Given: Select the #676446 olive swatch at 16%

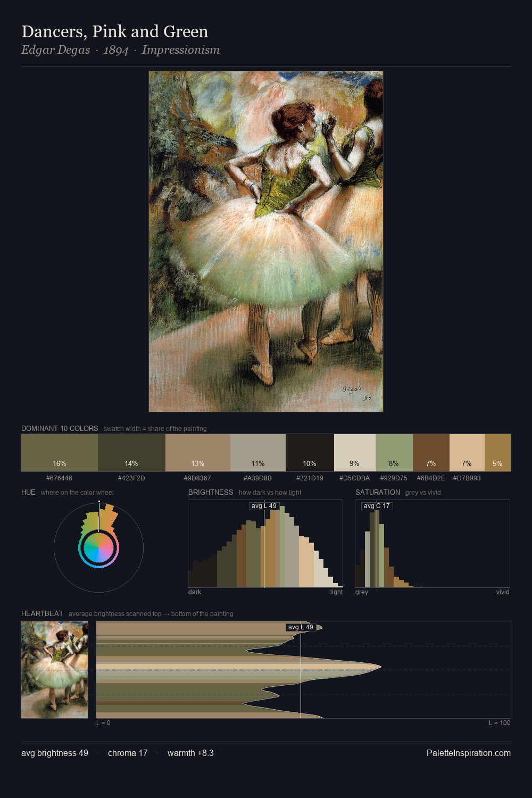Looking at the screenshot, I should point(60,453).
